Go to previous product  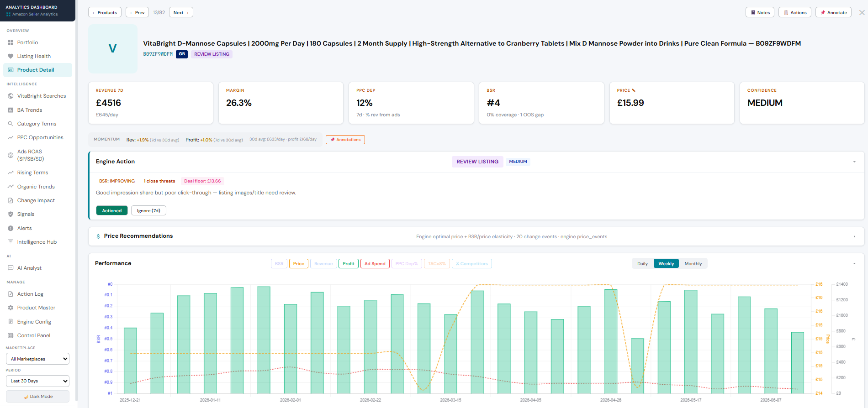click(x=137, y=12)
